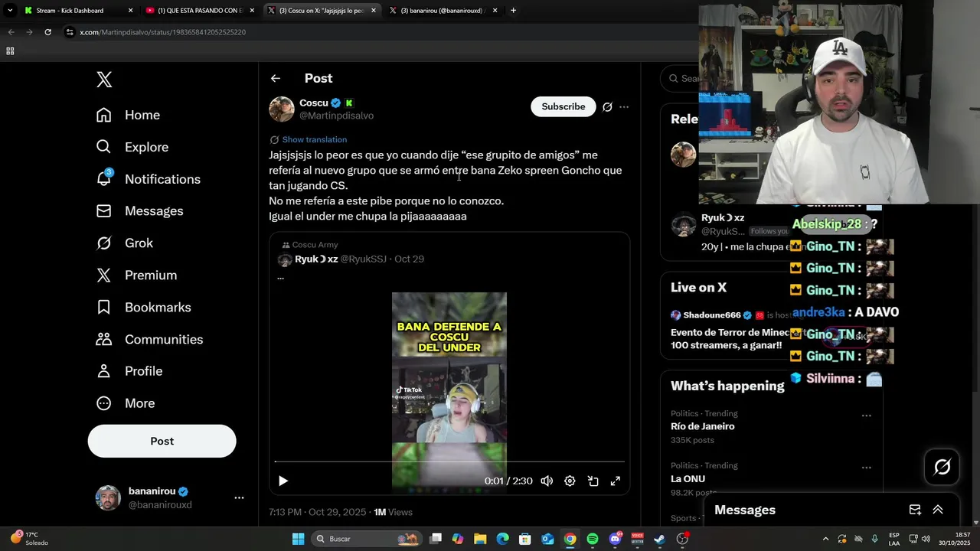The width and height of the screenshot is (980, 551).
Task: Click Show translation
Action: click(314, 139)
